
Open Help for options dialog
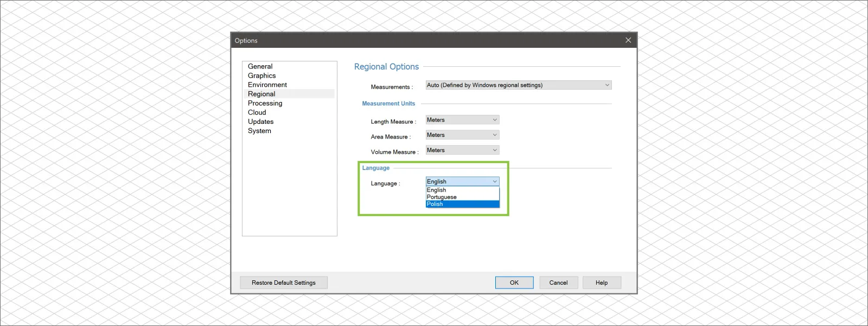(602, 283)
